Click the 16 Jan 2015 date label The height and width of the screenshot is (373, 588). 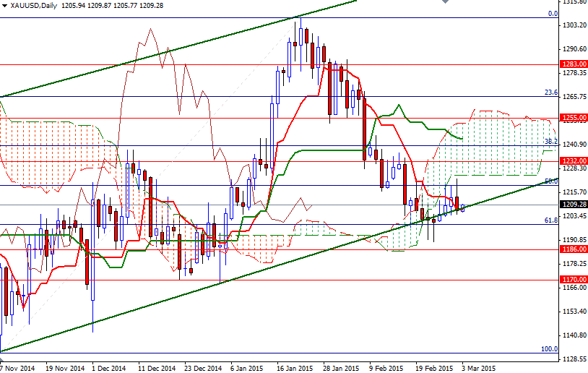coord(295,367)
